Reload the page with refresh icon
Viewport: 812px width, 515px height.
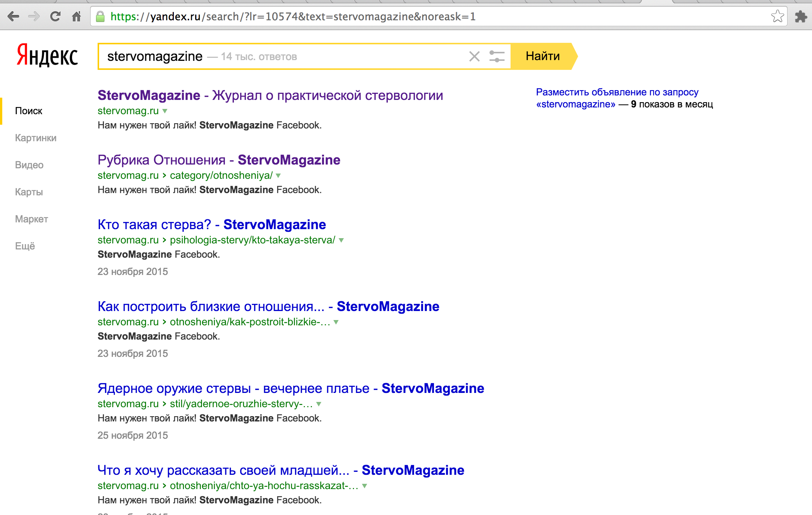(56, 17)
